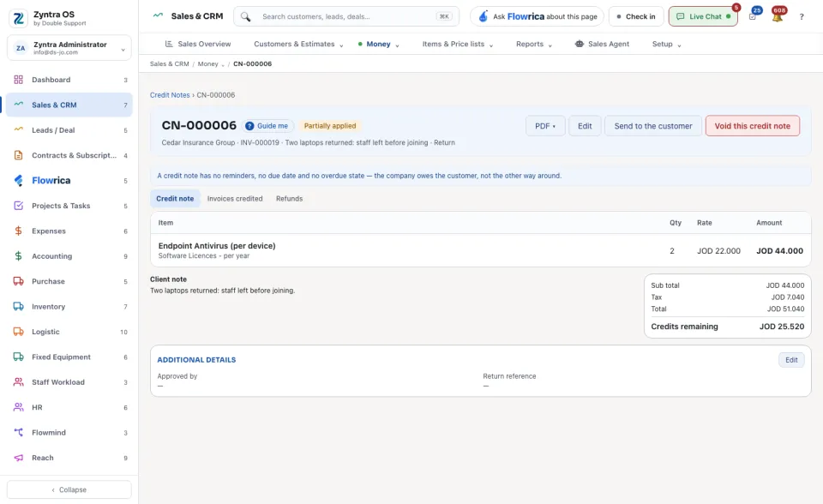The width and height of the screenshot is (823, 504).
Task: Void this credit note
Action: 752,126
